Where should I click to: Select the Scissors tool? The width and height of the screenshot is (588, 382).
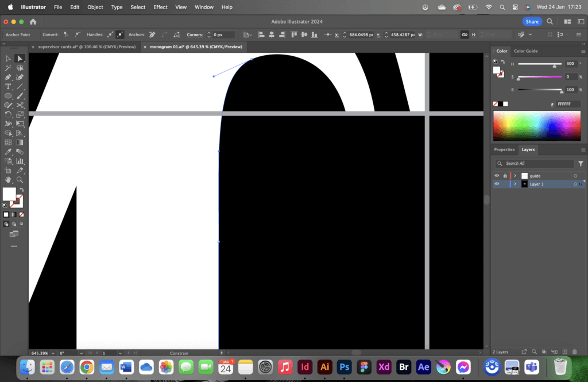[20, 105]
